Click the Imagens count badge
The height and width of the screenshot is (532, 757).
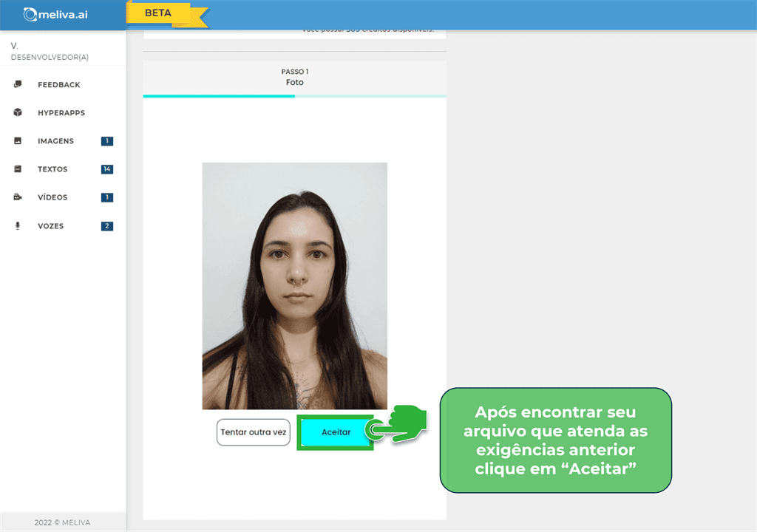coord(106,141)
